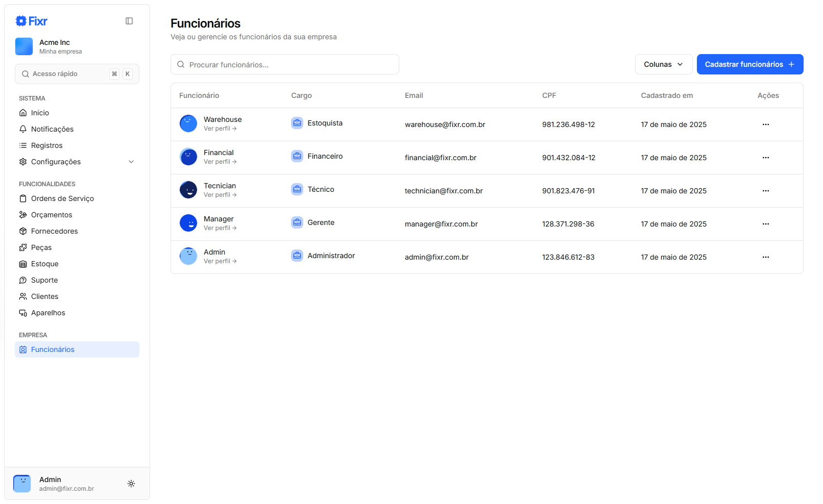Click the briefcase icon beside Gerente
The width and height of the screenshot is (823, 504).
coord(297,222)
